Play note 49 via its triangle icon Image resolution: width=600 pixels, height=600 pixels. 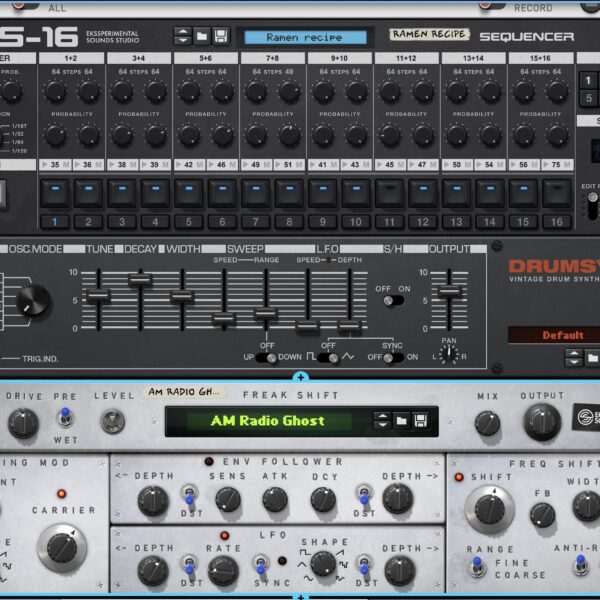click(x=246, y=165)
